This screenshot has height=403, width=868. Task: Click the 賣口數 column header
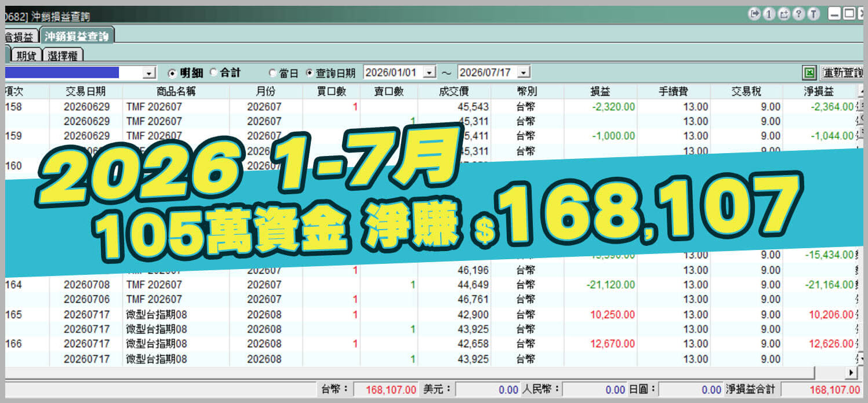tap(388, 92)
